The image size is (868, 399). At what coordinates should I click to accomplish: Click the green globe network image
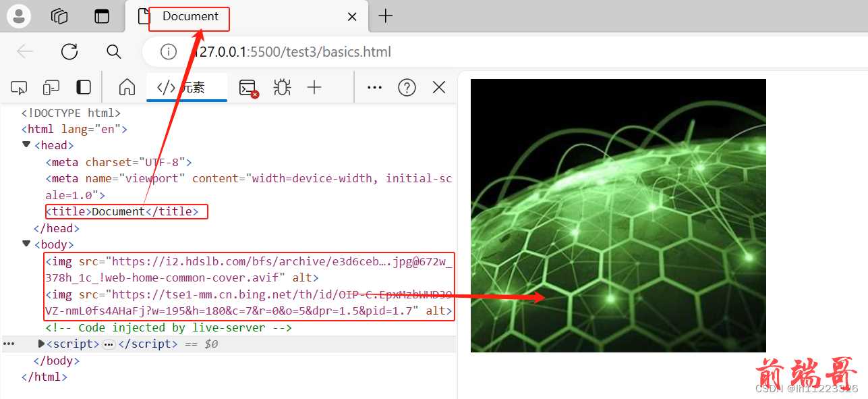(618, 215)
